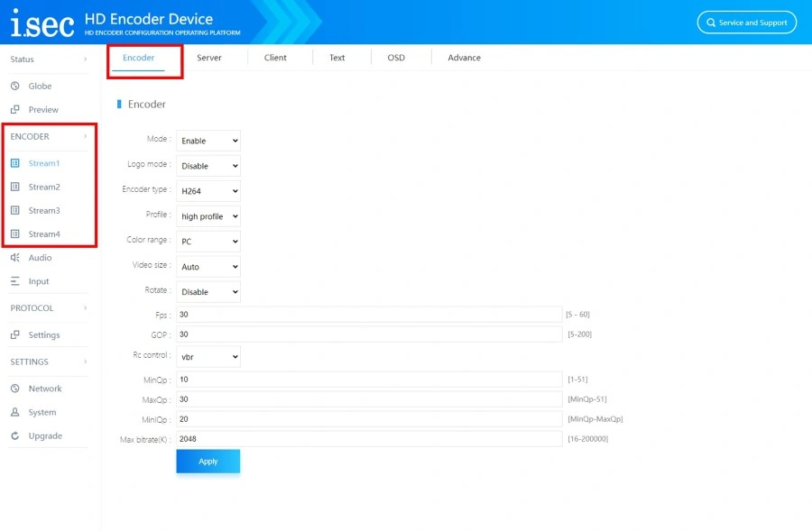This screenshot has width=812, height=531.
Task: Select the Stream4 grid icon
Action: [x=15, y=233]
